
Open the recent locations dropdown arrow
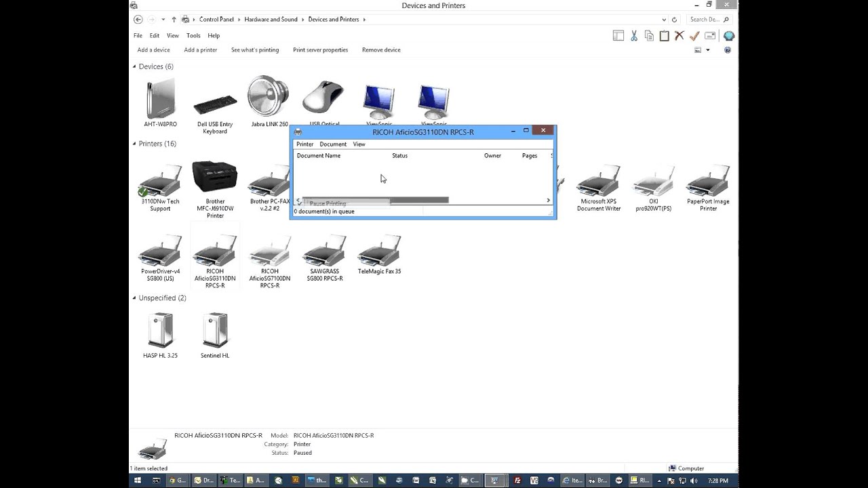pos(163,20)
